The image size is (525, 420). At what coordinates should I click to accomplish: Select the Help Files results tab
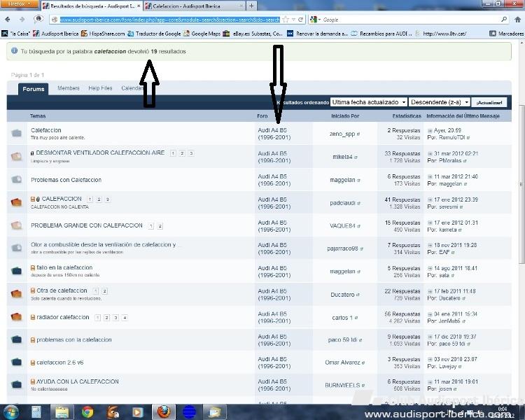pos(100,88)
